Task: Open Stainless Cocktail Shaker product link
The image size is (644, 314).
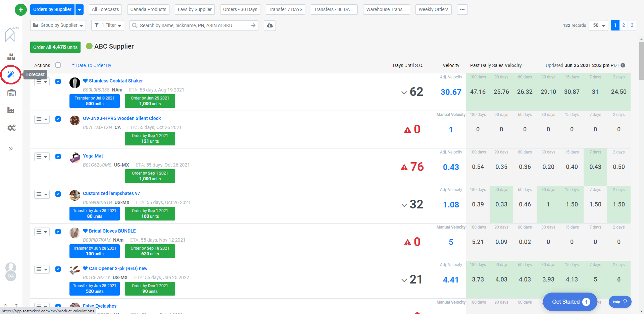Action: (116, 81)
